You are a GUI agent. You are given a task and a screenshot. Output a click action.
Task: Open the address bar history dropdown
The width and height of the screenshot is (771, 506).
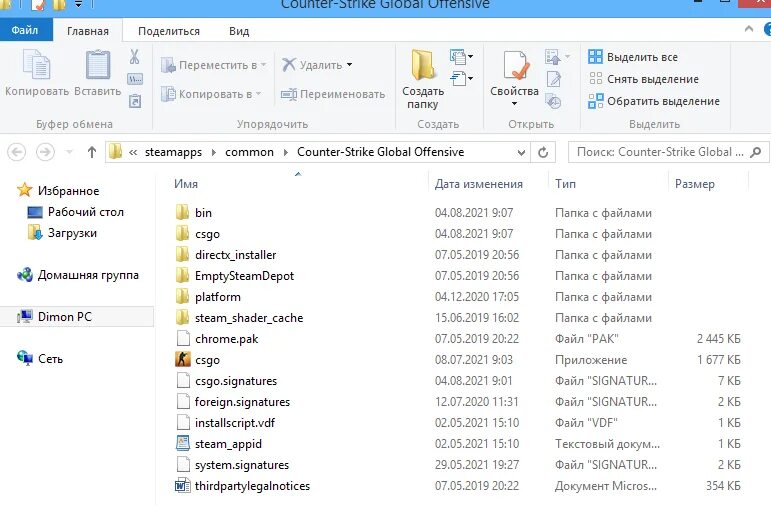point(521,152)
